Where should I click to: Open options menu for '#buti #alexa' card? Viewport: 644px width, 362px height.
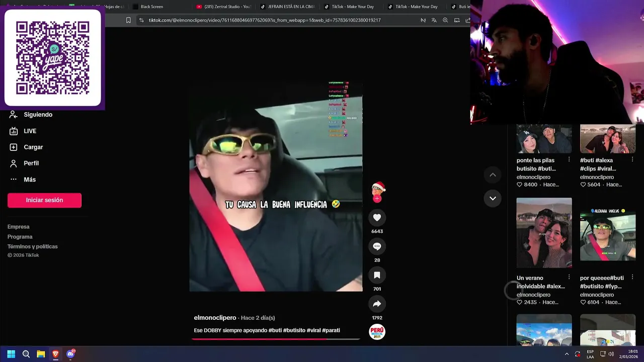point(632,159)
